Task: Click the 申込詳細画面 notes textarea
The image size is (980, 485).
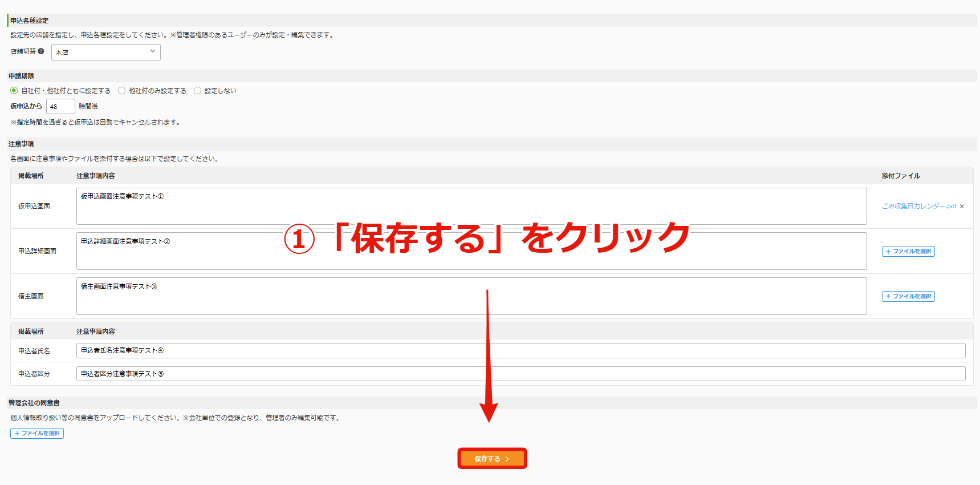Action: pos(471,251)
